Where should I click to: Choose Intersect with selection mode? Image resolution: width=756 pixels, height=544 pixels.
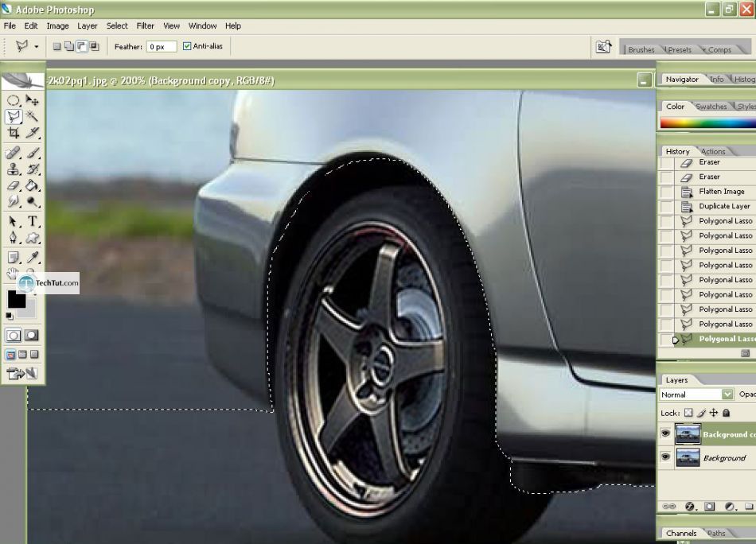coord(95,46)
